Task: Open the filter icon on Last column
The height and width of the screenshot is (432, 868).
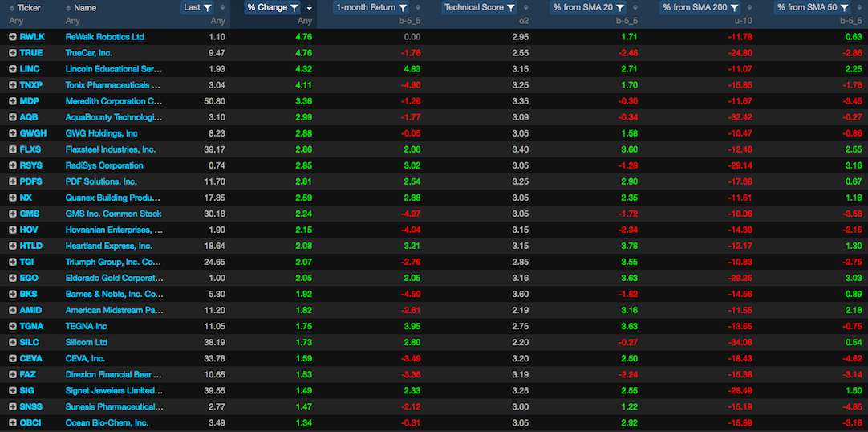Action: pos(208,8)
